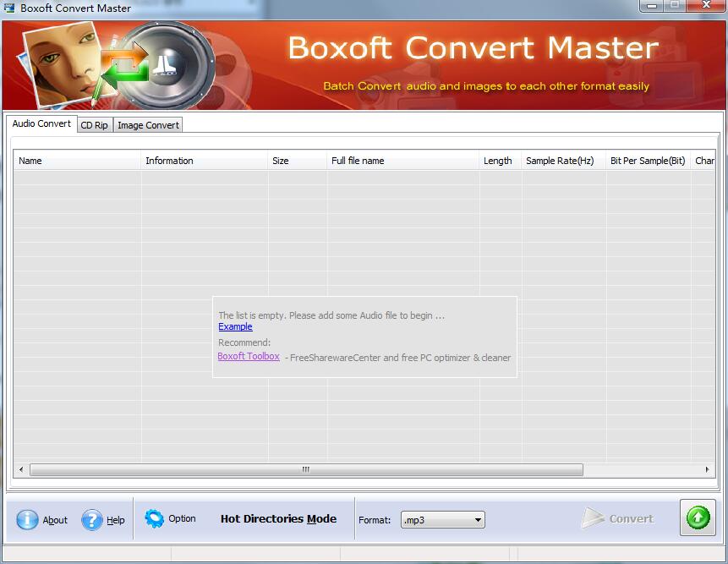This screenshot has width=728, height=564.
Task: Click the About info icon
Action: coord(27,519)
